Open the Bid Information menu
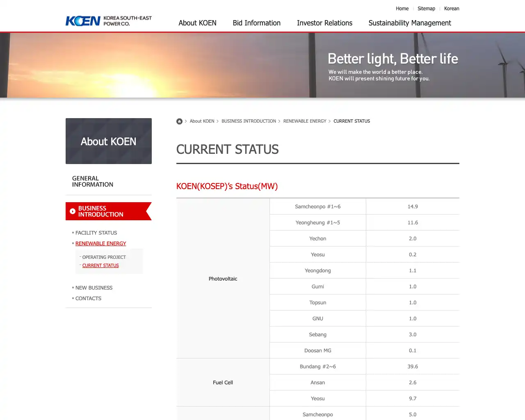 pyautogui.click(x=256, y=23)
